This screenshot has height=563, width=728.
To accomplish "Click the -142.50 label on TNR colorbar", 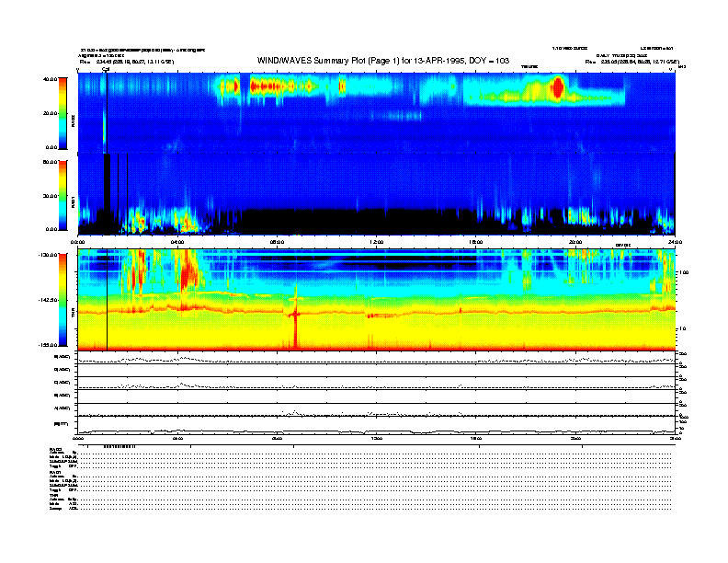I will [x=49, y=300].
